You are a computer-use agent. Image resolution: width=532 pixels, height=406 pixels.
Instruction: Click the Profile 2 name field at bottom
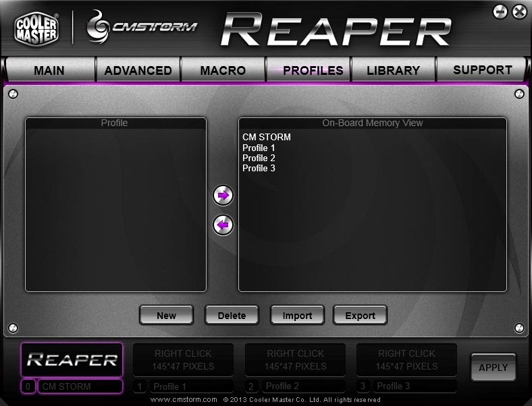[x=303, y=386]
